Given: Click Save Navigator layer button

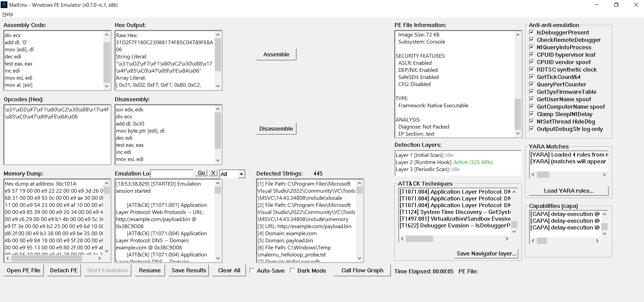Looking at the screenshot, I should [486, 253].
